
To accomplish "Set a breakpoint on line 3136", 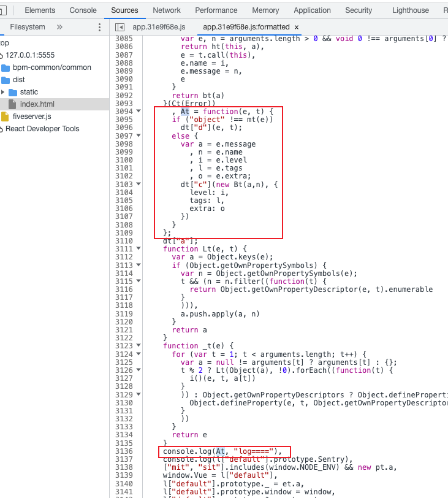I will tap(123, 452).
